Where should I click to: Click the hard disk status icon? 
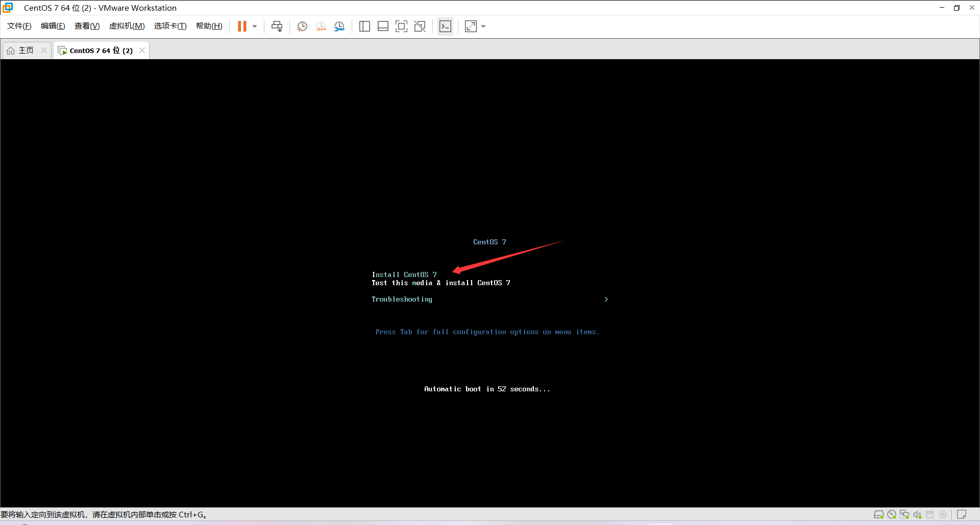pos(878,514)
